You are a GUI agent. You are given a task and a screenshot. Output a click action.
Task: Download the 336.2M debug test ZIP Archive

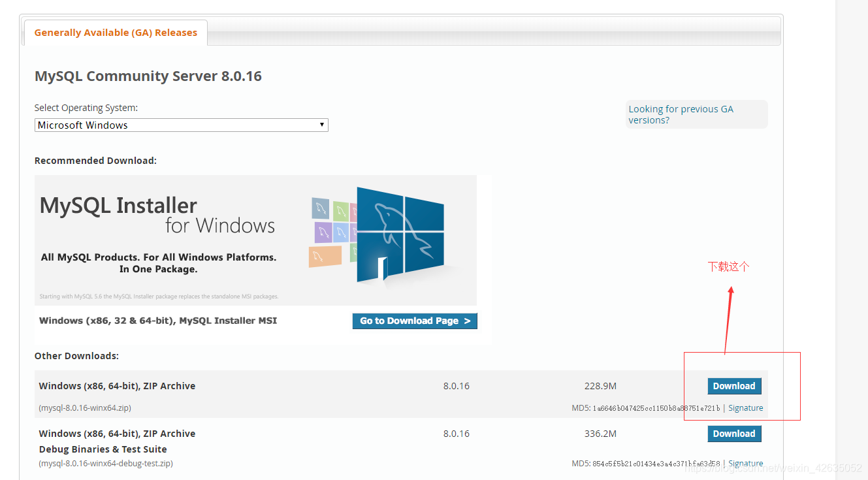pyautogui.click(x=734, y=434)
